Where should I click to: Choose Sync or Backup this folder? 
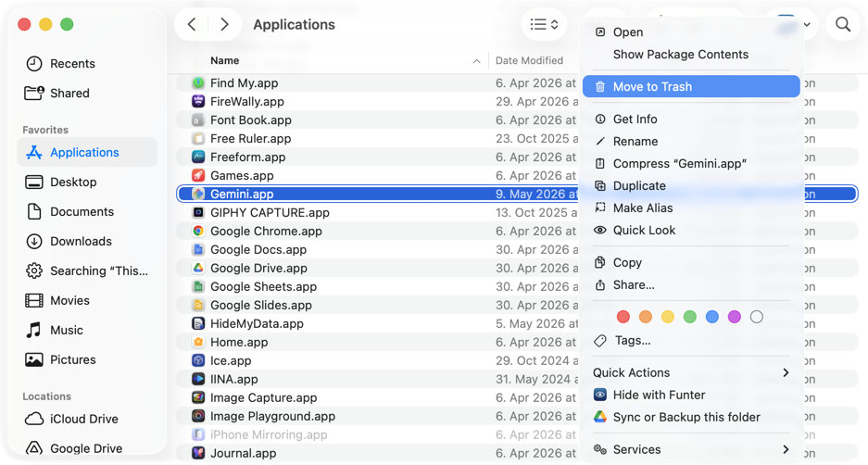click(x=691, y=417)
